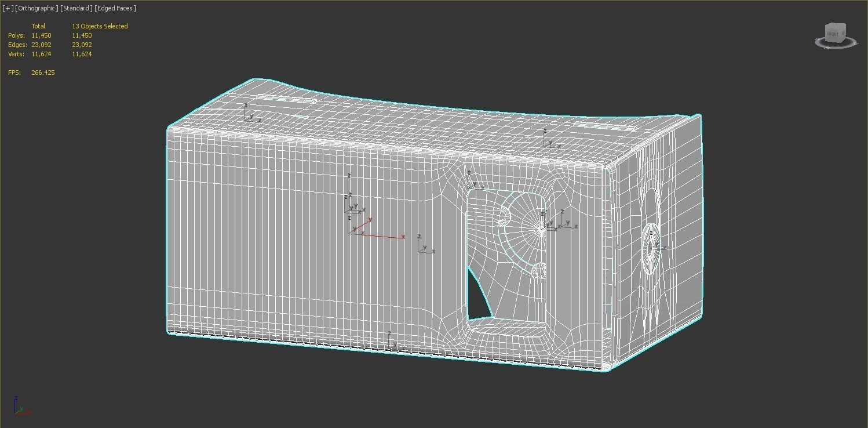
Task: Click the "FPS:" statistics label
Action: click(x=14, y=72)
